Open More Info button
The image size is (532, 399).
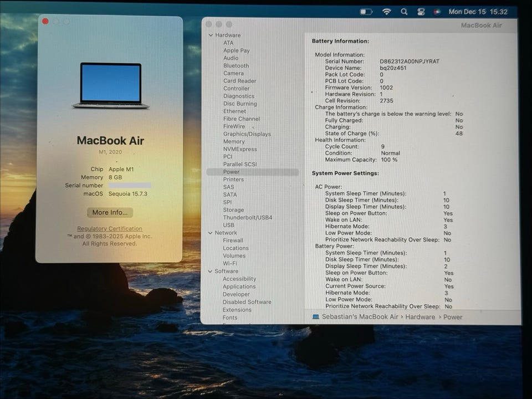[110, 212]
